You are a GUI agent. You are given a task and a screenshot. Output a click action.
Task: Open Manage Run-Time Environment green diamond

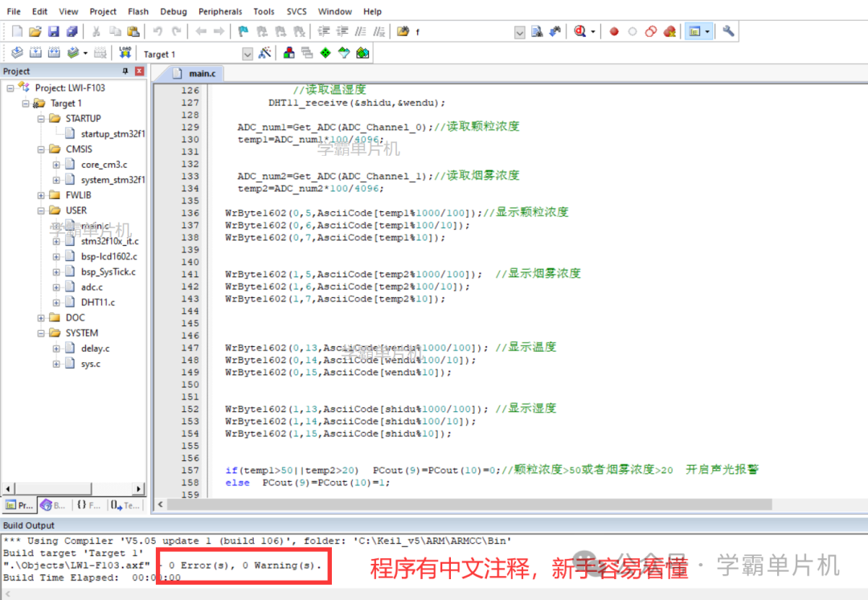coord(325,52)
